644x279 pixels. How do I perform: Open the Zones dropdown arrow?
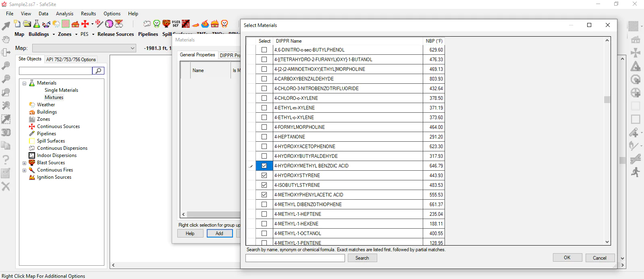click(76, 35)
